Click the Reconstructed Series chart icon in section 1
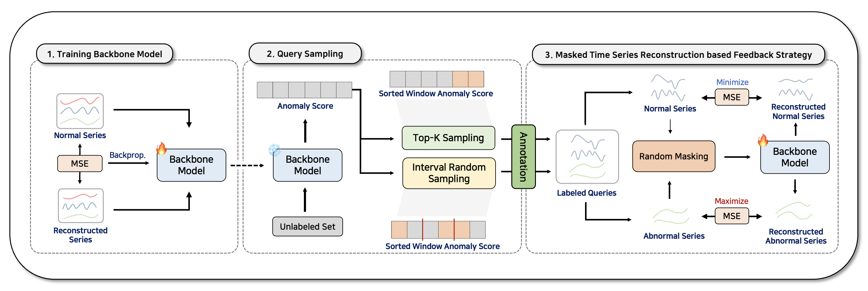This screenshot has width=868, height=291. click(x=81, y=206)
